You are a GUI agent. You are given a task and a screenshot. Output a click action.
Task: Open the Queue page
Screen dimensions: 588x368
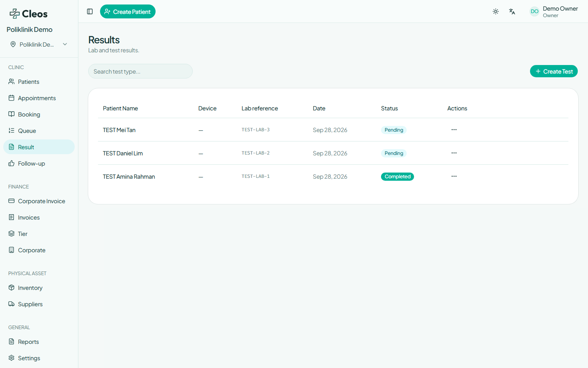pos(39,131)
